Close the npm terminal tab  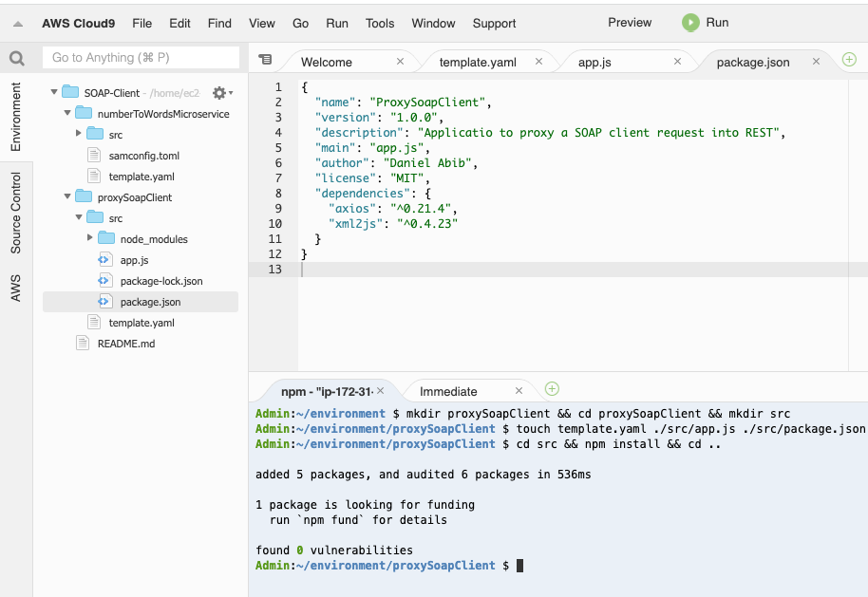click(x=380, y=391)
